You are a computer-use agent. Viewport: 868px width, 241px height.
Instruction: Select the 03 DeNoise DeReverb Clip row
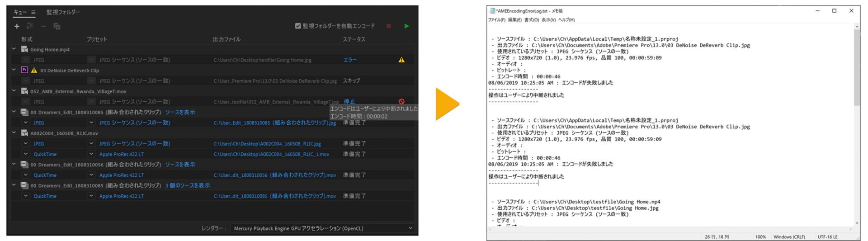click(212, 70)
